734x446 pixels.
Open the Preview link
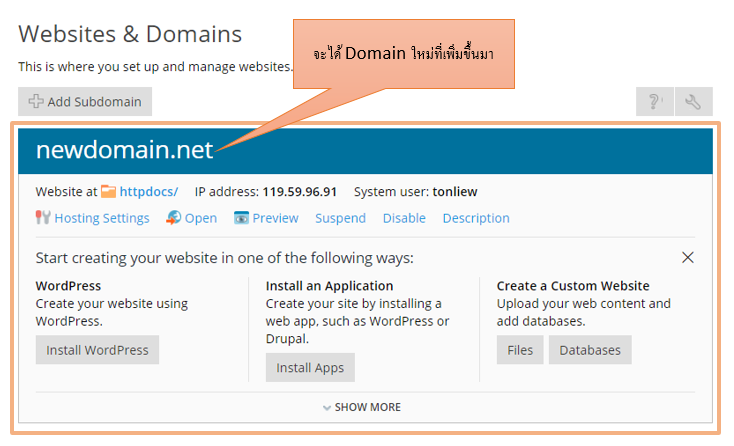(x=275, y=218)
